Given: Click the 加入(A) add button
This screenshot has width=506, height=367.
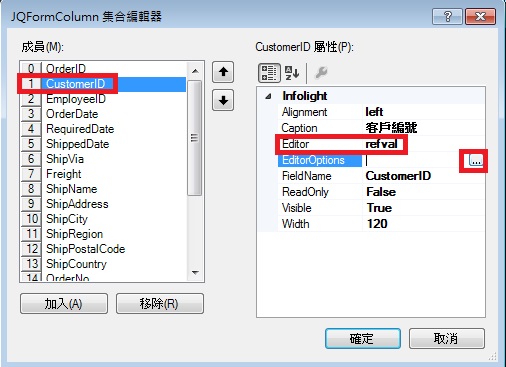Looking at the screenshot, I should coord(64,304).
